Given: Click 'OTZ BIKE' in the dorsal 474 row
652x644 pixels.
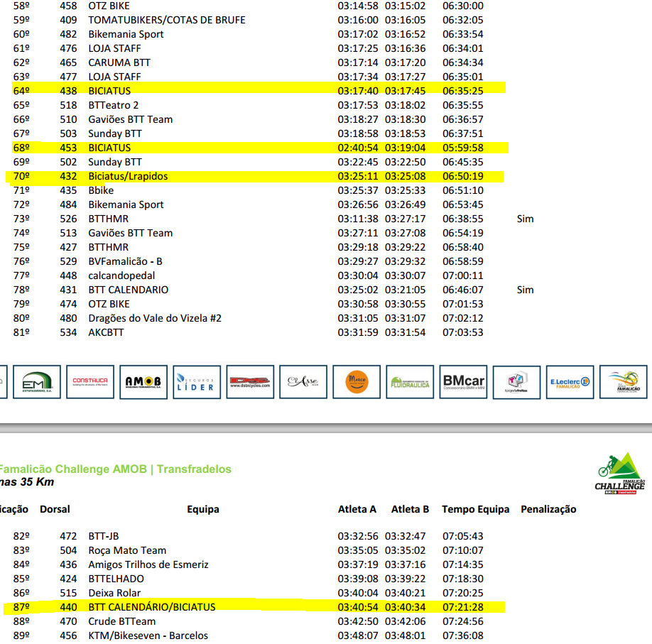Looking at the screenshot, I should pyautogui.click(x=109, y=304).
